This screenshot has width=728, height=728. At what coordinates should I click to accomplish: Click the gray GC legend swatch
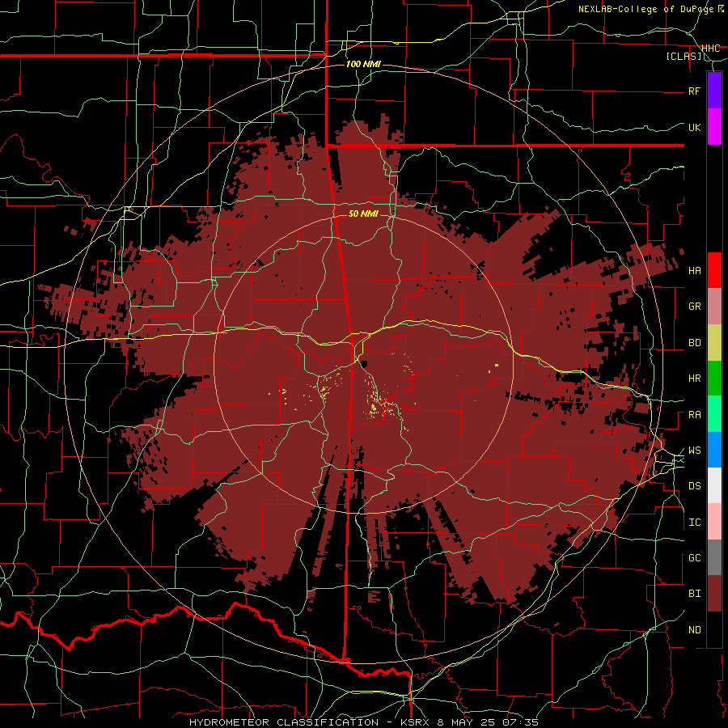point(714,557)
